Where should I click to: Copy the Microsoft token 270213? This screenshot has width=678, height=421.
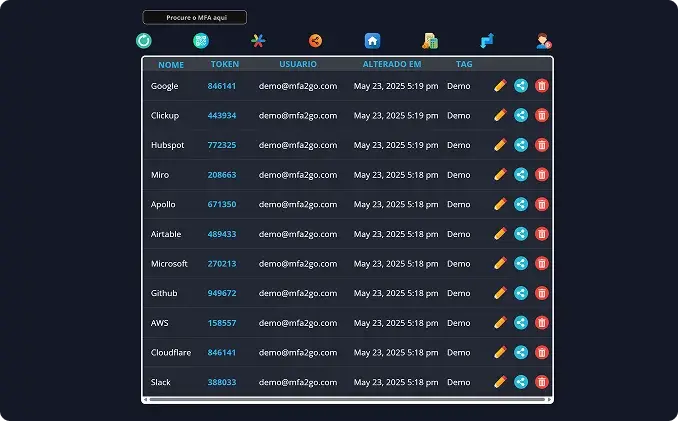pos(222,263)
